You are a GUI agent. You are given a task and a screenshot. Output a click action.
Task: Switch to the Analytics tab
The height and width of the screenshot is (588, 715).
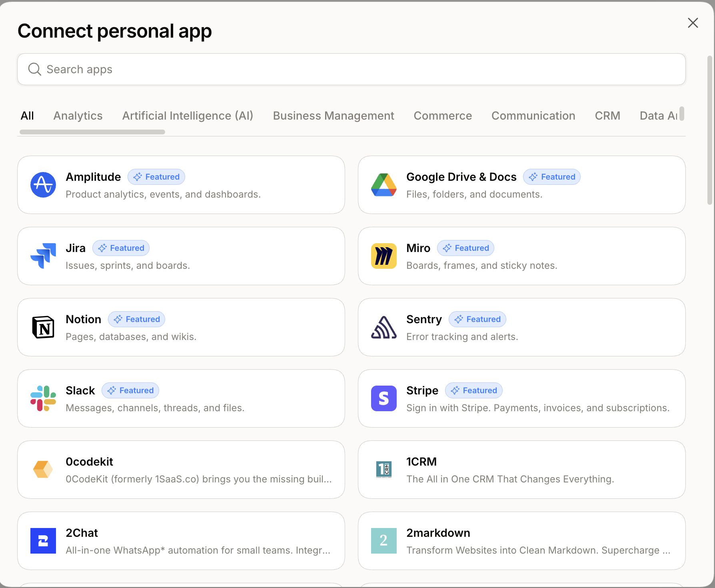click(78, 116)
